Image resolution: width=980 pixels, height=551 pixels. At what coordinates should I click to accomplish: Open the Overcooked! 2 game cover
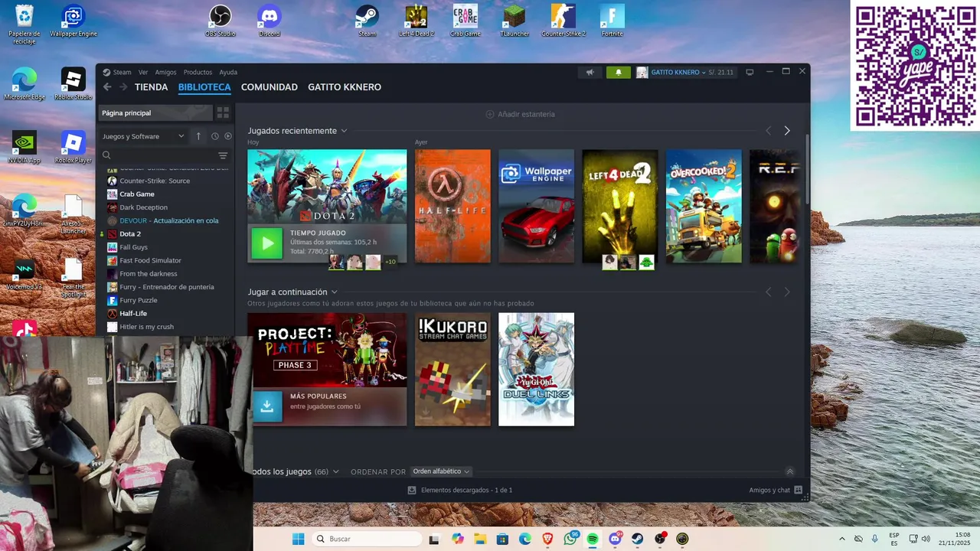click(704, 206)
